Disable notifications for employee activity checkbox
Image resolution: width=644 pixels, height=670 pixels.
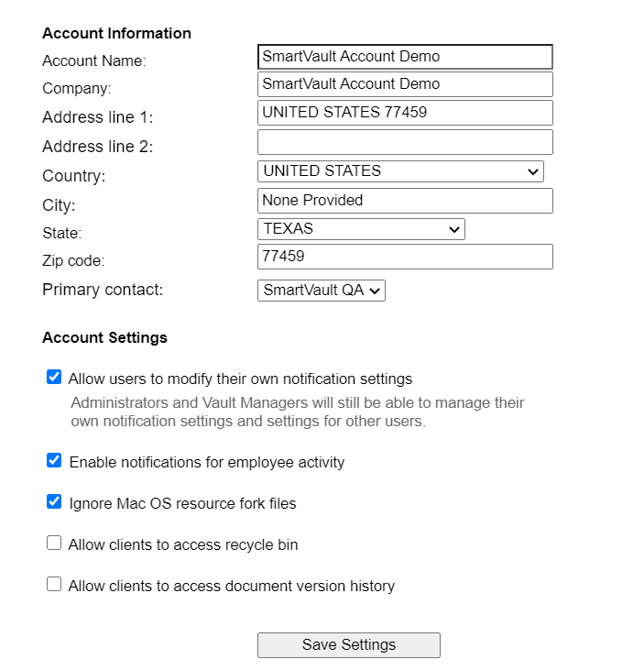click(54, 461)
